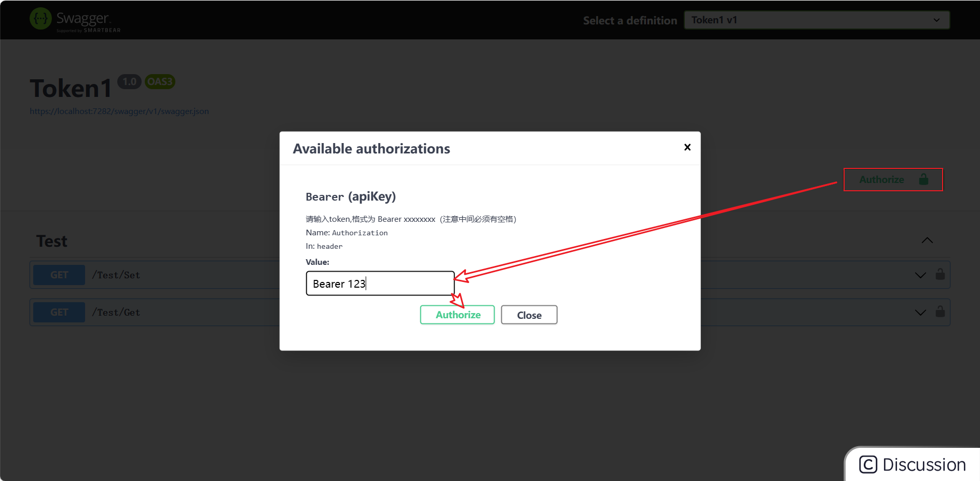Click the /Test/Get path text
This screenshot has width=980, height=481.
pyautogui.click(x=116, y=313)
